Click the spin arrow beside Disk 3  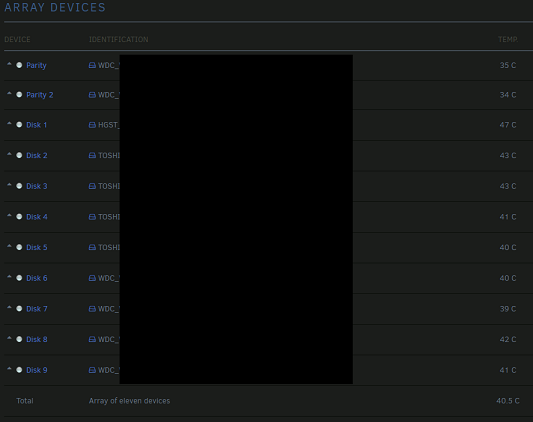[x=9, y=185]
